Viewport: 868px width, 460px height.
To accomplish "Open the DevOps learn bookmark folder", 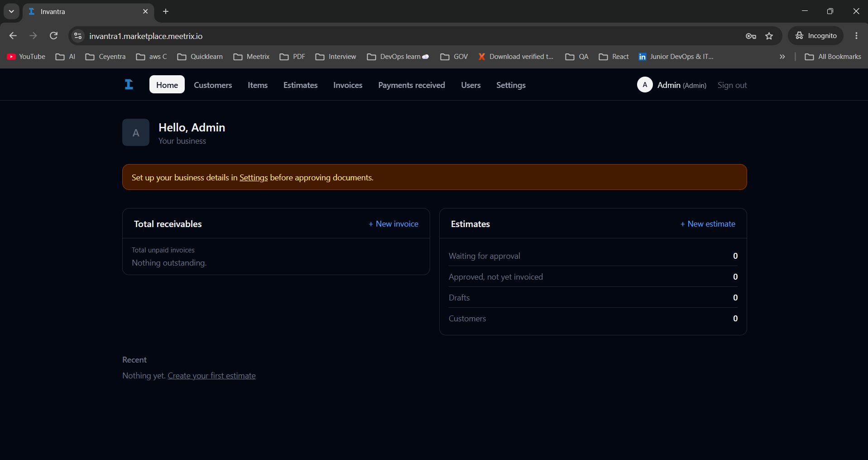I will coord(398,57).
